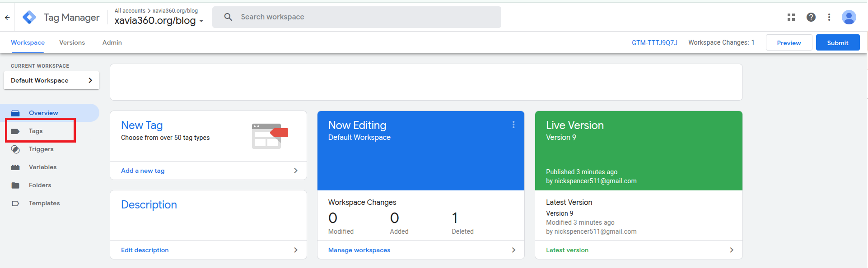
Task: Expand the Default Workspace selector
Action: [51, 80]
